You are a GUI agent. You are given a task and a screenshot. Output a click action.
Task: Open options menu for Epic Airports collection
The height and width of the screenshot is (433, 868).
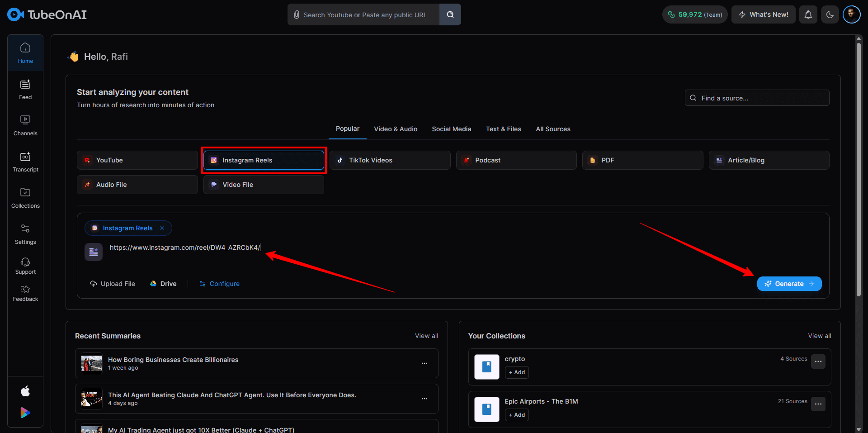(x=818, y=404)
